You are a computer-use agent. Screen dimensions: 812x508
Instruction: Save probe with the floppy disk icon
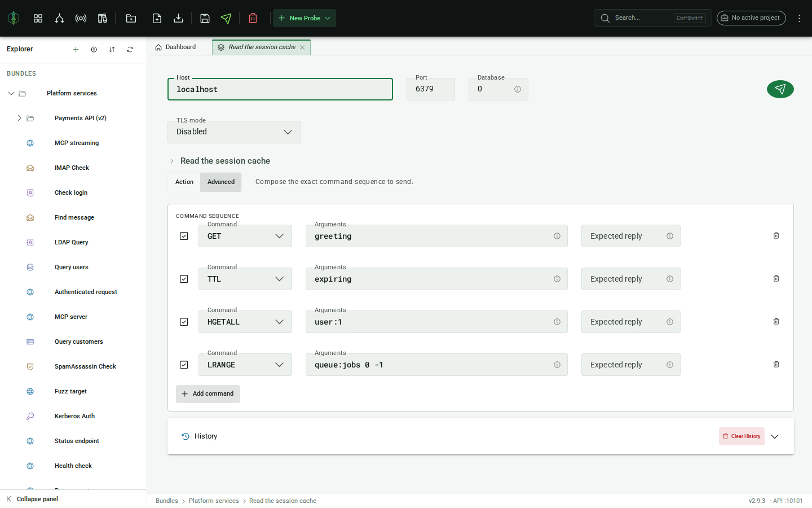pyautogui.click(x=205, y=18)
